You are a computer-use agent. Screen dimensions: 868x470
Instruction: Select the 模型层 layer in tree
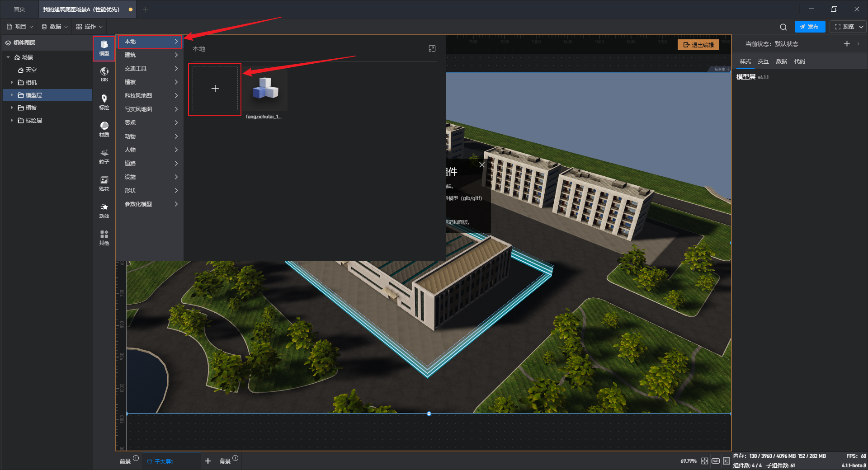[x=47, y=95]
